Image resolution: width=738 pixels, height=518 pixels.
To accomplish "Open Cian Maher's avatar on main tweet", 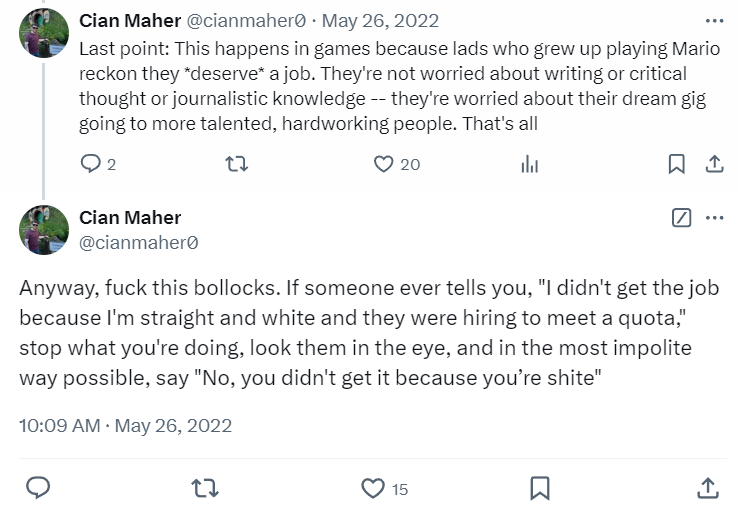I will (43, 229).
